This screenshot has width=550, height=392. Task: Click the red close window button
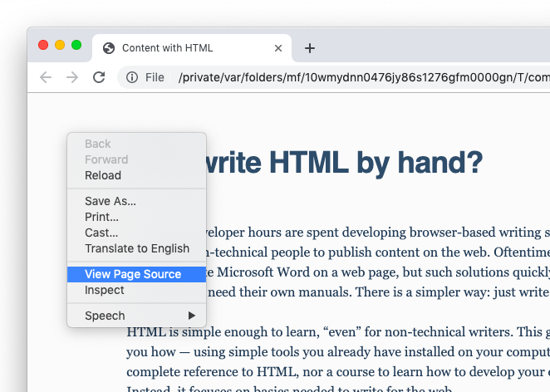tap(43, 45)
